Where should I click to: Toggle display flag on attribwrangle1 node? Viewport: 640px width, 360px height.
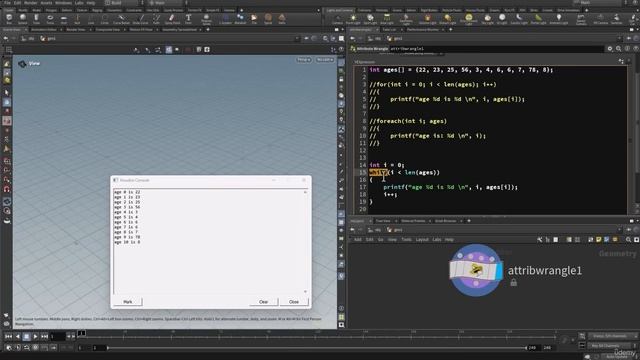(x=499, y=271)
